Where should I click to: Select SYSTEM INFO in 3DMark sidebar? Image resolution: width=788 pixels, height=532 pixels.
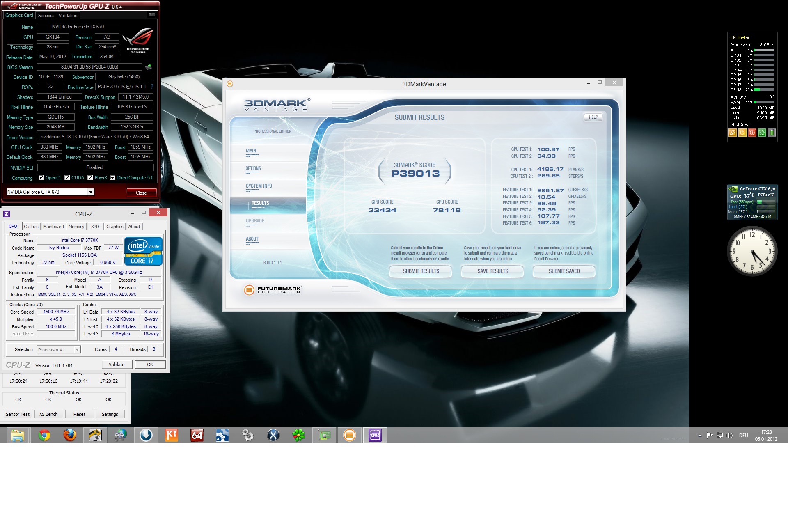259,186
